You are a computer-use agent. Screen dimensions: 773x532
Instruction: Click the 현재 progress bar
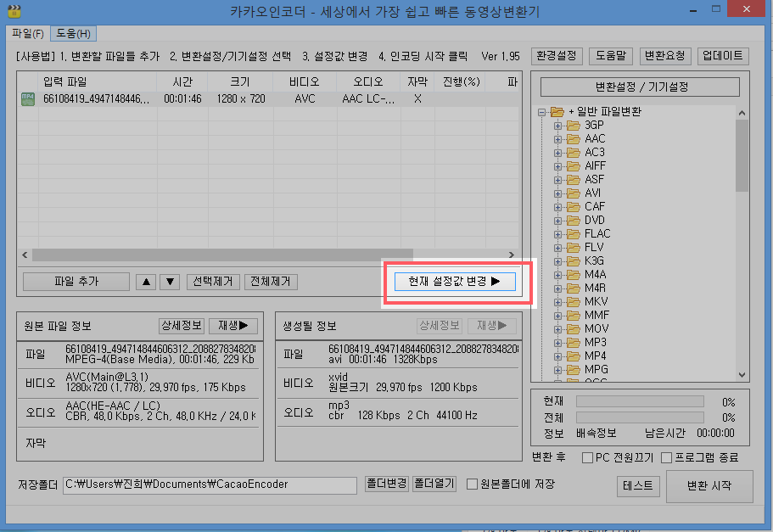640,402
